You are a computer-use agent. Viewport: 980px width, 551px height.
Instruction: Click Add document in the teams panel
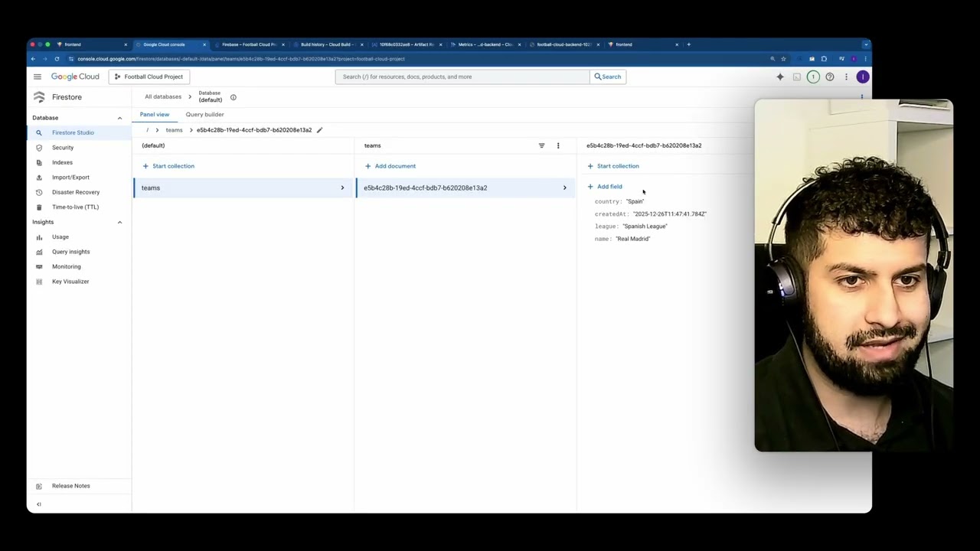point(390,166)
